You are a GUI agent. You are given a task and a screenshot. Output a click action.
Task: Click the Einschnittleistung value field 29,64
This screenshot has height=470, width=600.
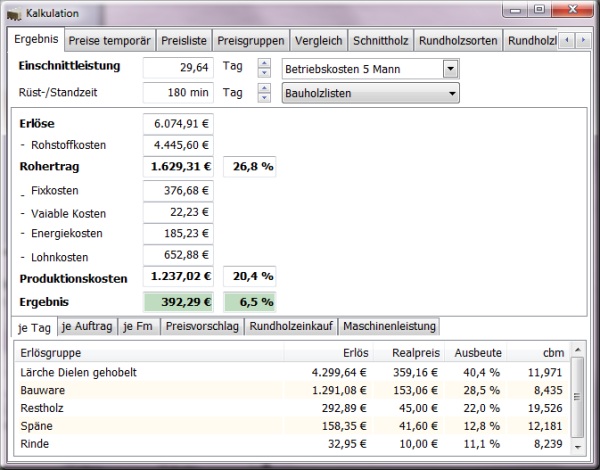coord(178,68)
